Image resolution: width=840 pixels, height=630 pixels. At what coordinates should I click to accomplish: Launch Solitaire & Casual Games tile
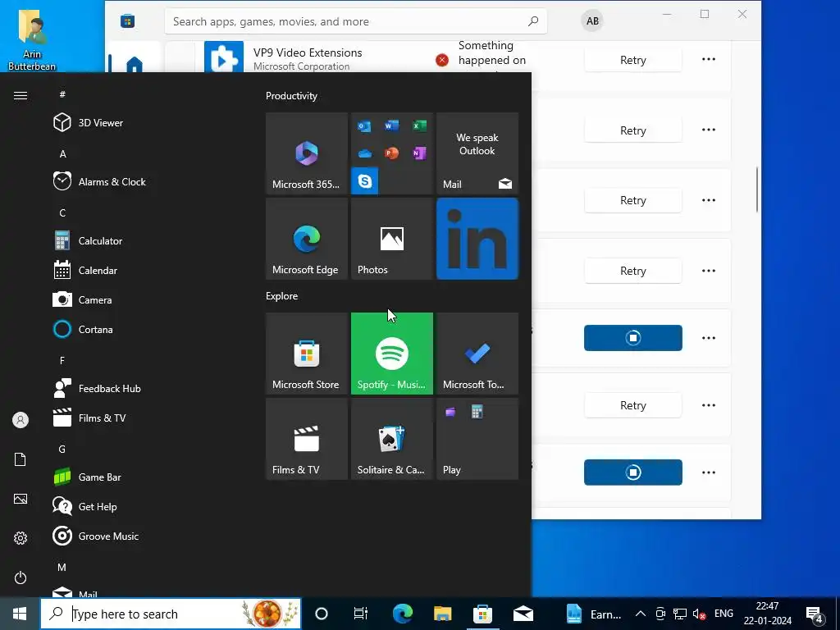point(391,439)
